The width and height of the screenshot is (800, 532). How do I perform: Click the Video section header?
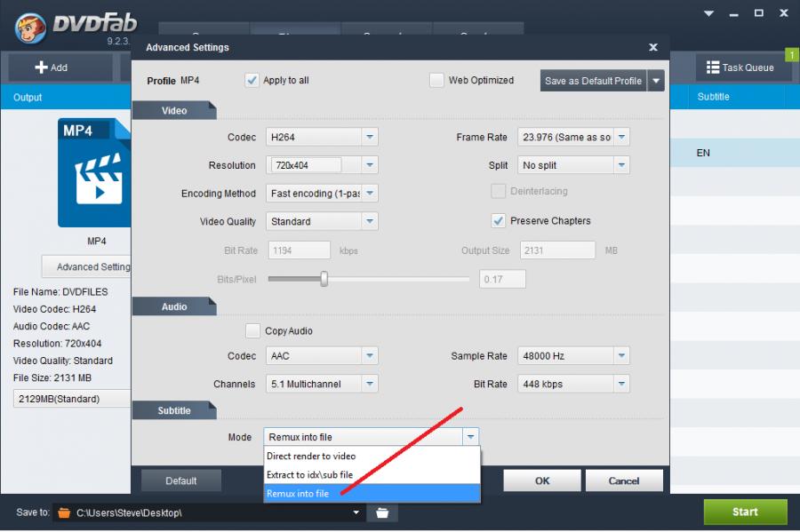coord(174,110)
